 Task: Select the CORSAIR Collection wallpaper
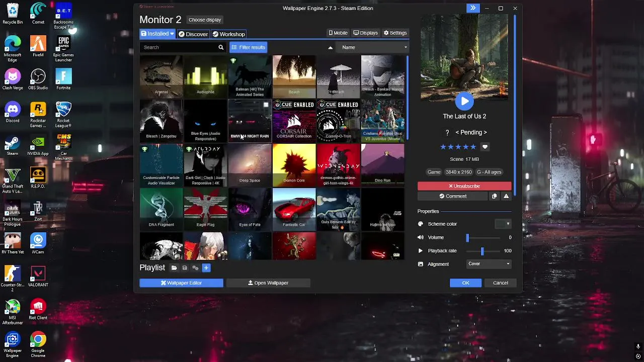(294, 121)
